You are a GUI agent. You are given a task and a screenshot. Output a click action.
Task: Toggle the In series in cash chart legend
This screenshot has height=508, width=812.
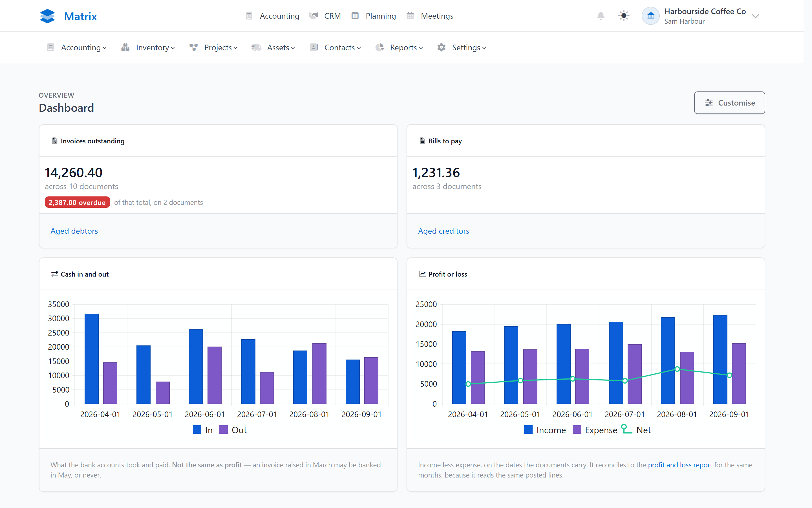tap(203, 430)
